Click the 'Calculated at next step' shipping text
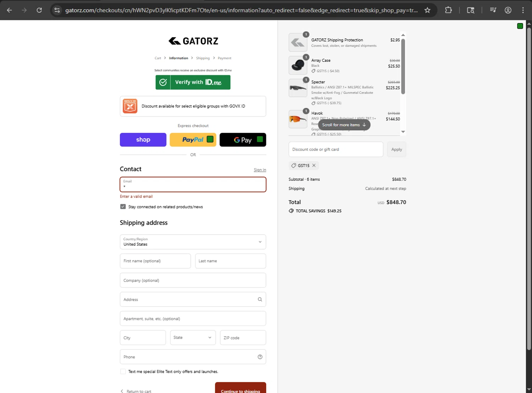This screenshot has width=532, height=393. pos(386,189)
